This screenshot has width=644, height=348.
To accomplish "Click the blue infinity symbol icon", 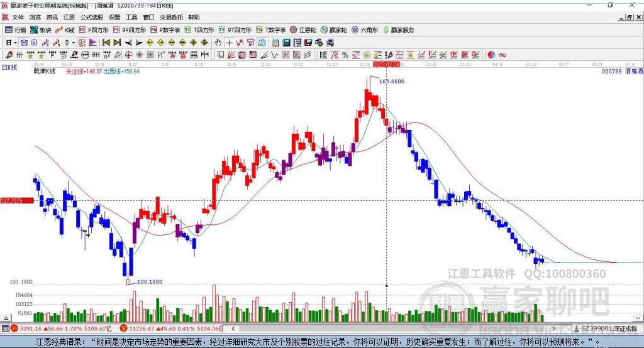I will [502, 55].
